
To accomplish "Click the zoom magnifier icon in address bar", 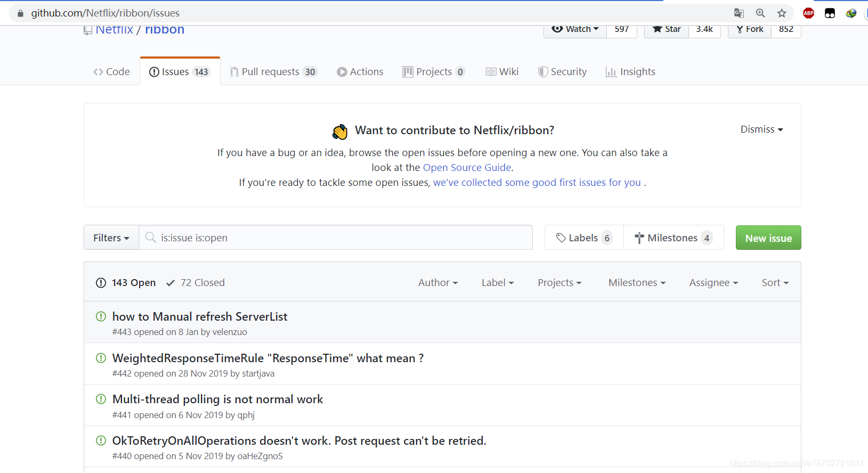I will point(760,13).
